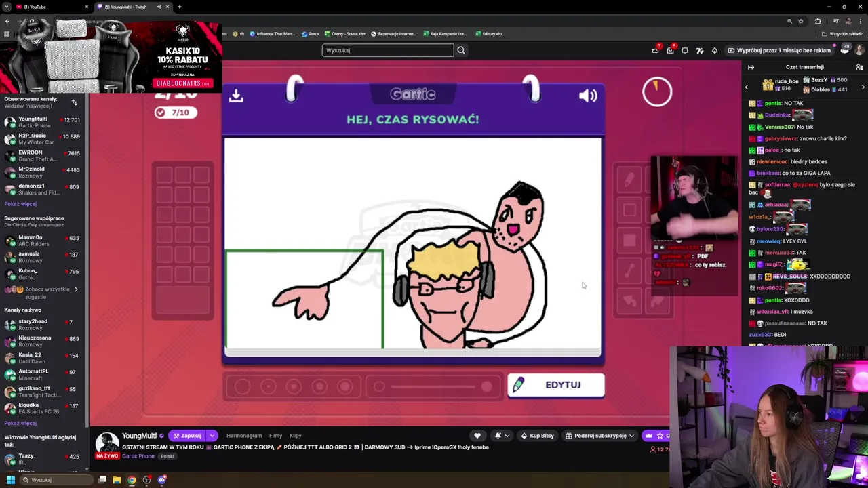868x488 pixels.
Task: Select the pencil tool in Gartic
Action: point(629,179)
